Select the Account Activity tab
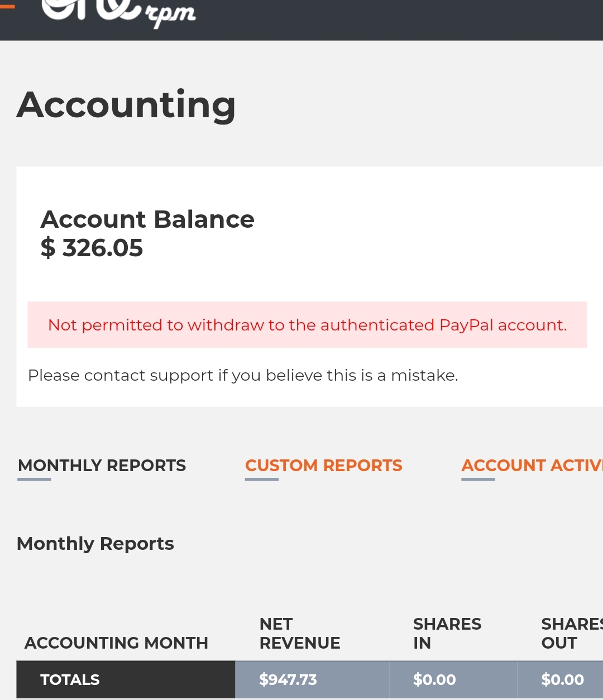 [x=532, y=466]
